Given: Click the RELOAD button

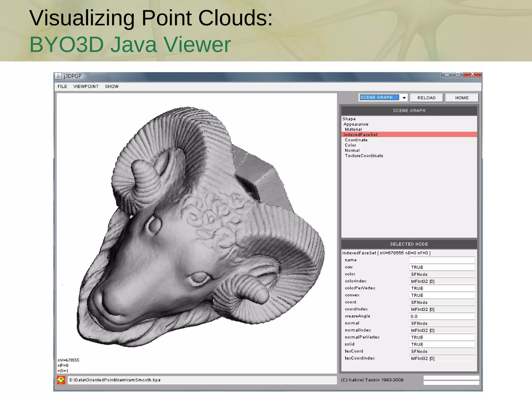Looking at the screenshot, I should [x=427, y=98].
